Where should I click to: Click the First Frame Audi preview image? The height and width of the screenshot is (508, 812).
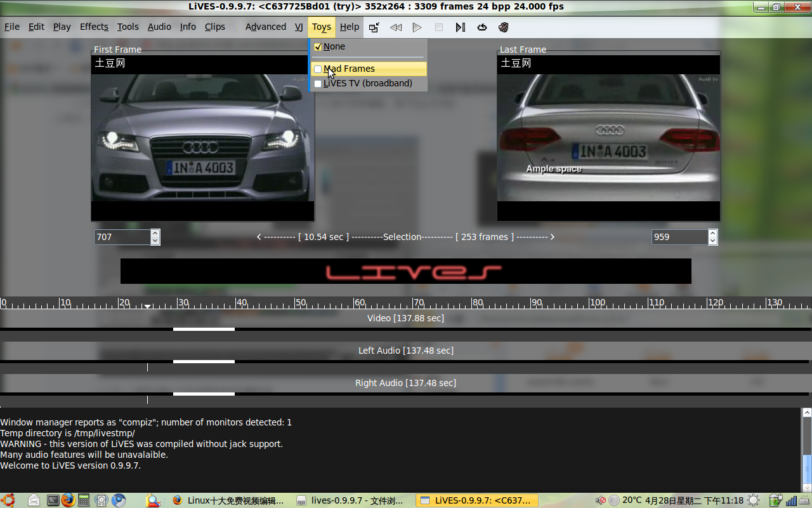click(x=203, y=138)
